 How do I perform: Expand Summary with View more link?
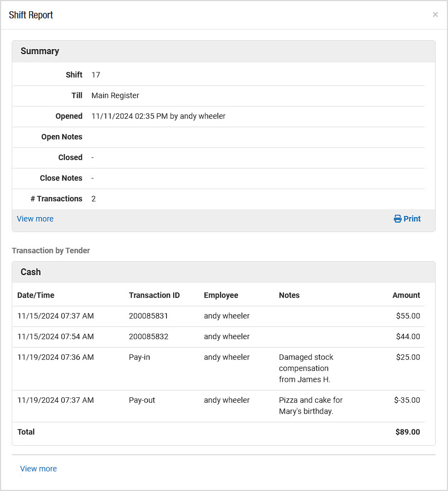pos(35,219)
